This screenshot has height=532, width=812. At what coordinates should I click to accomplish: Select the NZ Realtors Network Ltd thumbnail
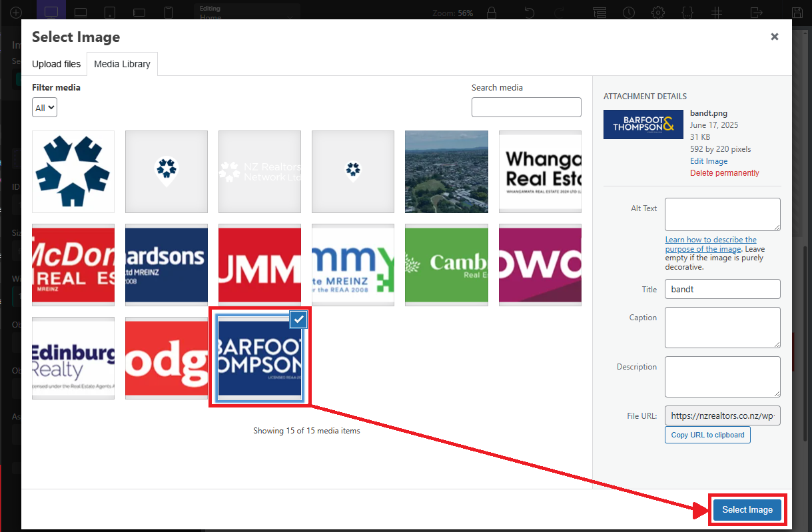260,172
